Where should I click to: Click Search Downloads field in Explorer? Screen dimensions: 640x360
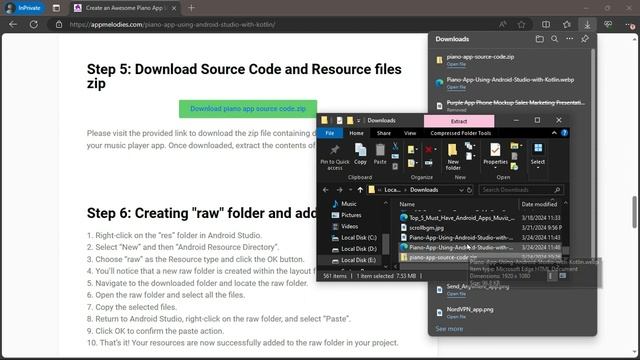[522, 190]
